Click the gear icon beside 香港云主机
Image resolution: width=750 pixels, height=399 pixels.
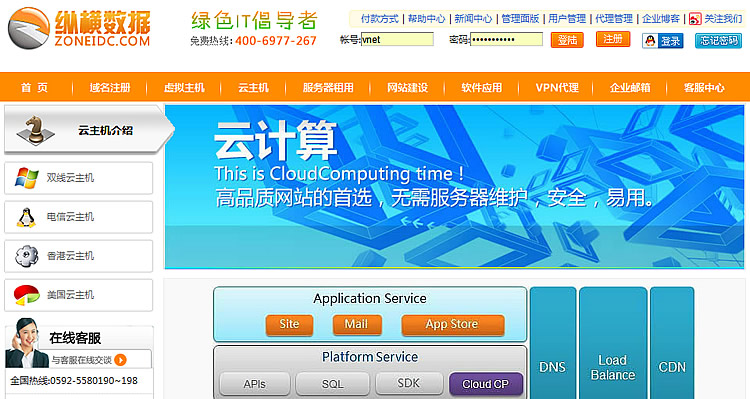pyautogui.click(x=26, y=256)
